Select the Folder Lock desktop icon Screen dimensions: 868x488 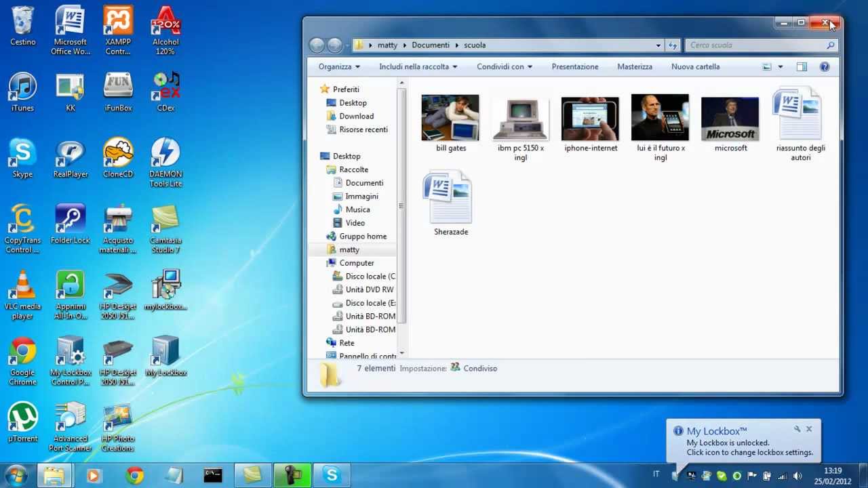coord(71,224)
